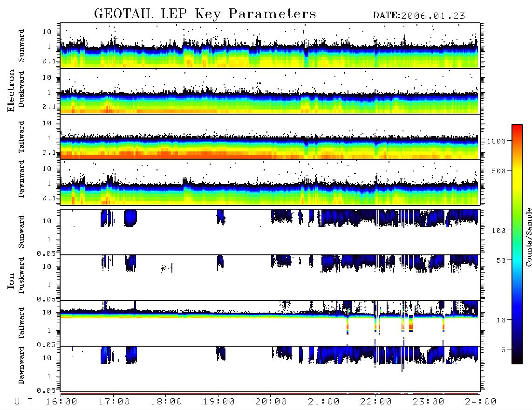Click the Electron Dawnward panel label
This screenshot has width=532, height=410.
point(21,179)
